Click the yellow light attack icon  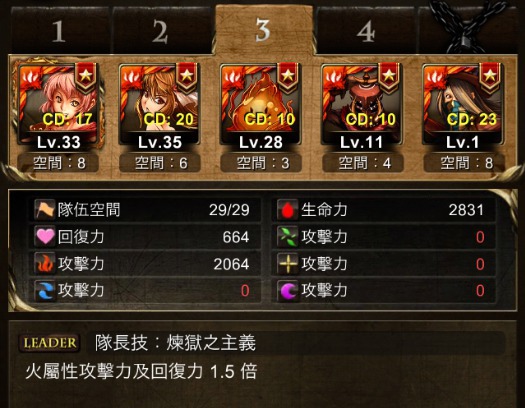pyautogui.click(x=288, y=263)
